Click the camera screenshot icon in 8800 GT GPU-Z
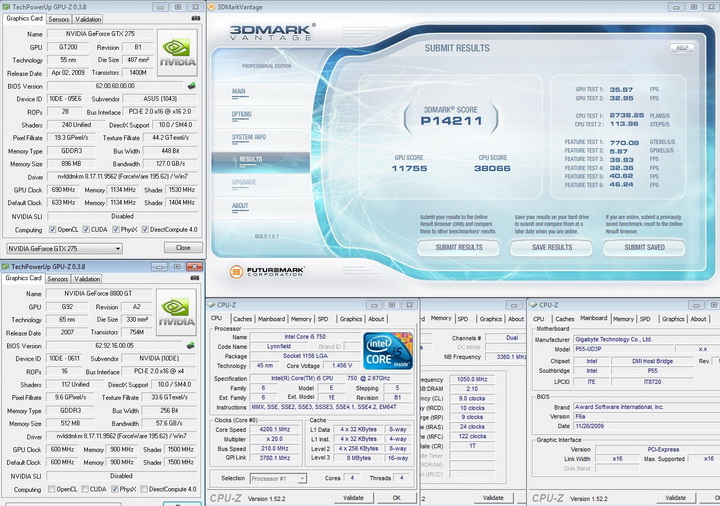Viewport: 720px width, 506px height. point(195,278)
